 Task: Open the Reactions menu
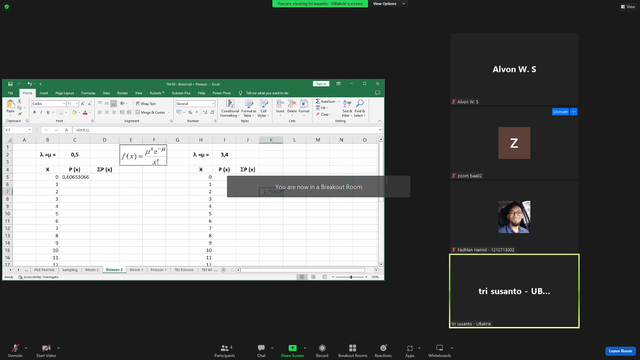(383, 351)
